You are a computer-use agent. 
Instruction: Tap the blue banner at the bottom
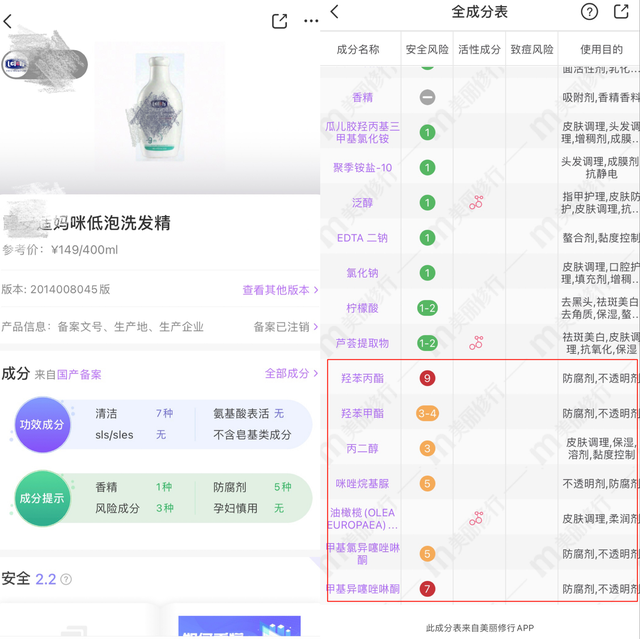tap(239, 626)
